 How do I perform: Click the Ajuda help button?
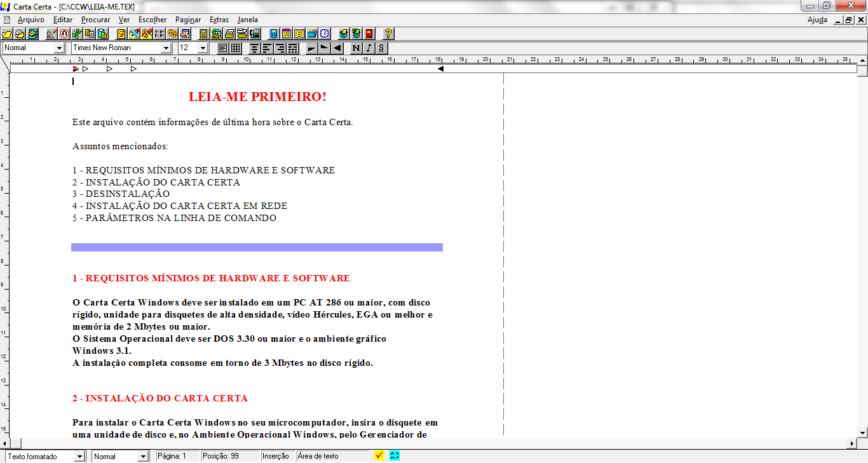point(817,20)
